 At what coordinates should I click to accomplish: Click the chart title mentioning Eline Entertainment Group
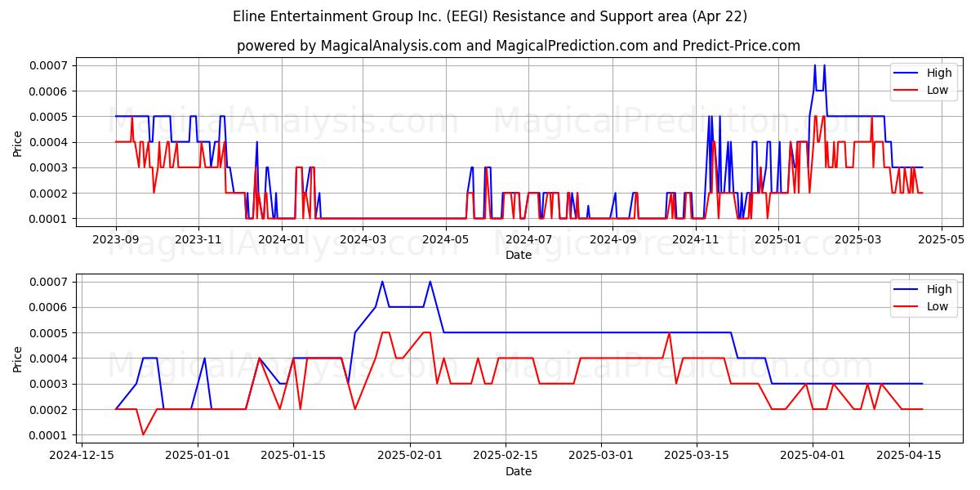pos(490,16)
